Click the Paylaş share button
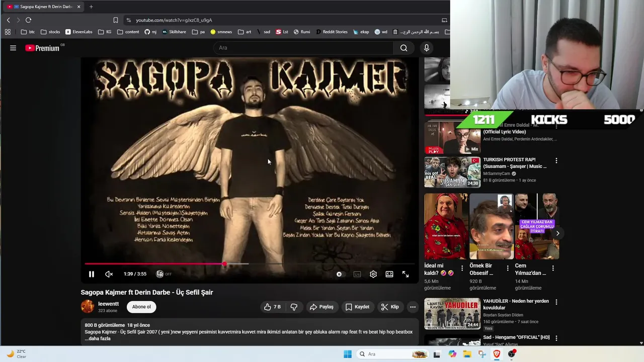Screen dimensions: 644x362 point(321,307)
